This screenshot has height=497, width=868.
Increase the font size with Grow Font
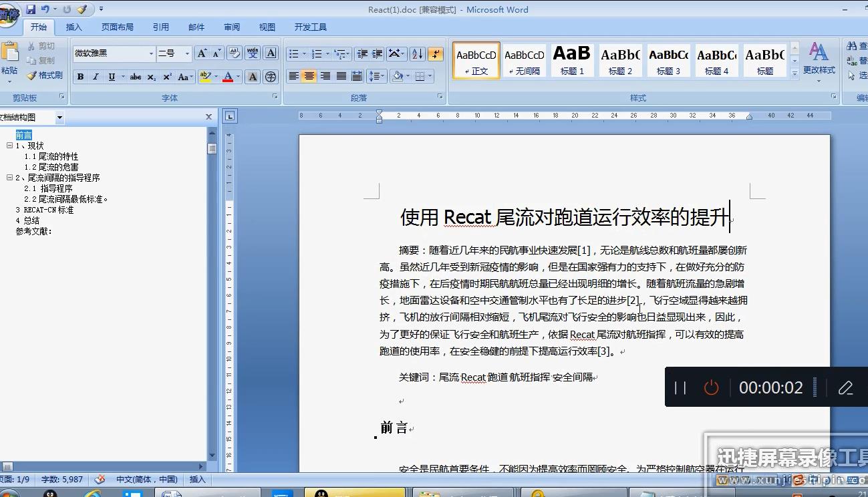click(x=202, y=53)
